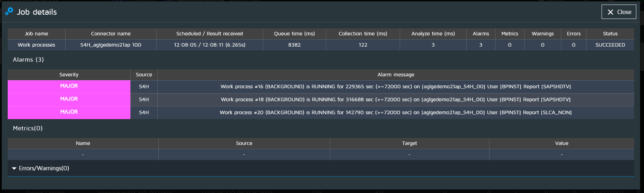
Task: Click alarm message about work process #16
Action: [x=396, y=87]
